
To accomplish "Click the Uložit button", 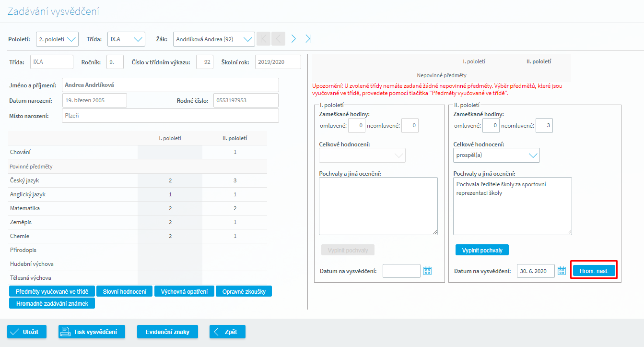I will (x=27, y=332).
